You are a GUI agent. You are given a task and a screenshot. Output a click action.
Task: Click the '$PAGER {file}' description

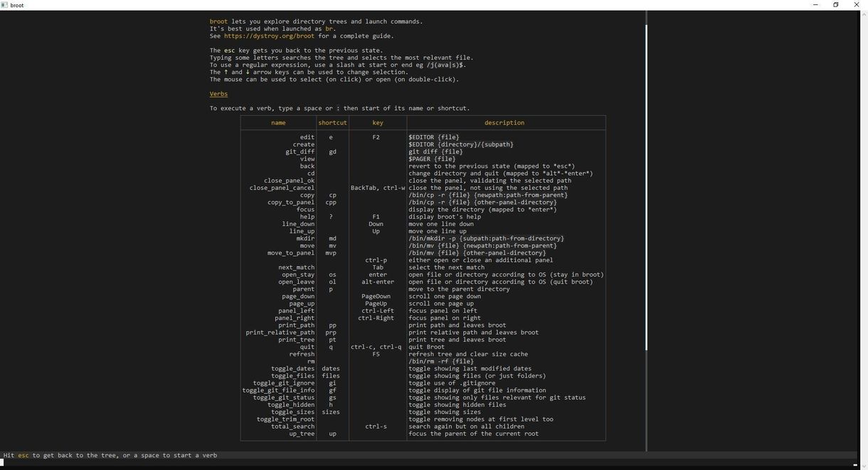pyautogui.click(x=432, y=159)
